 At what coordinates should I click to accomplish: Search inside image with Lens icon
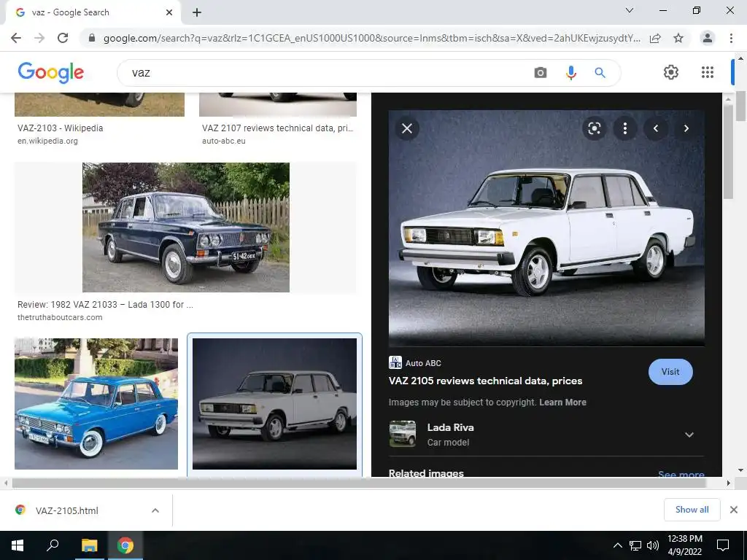point(594,128)
